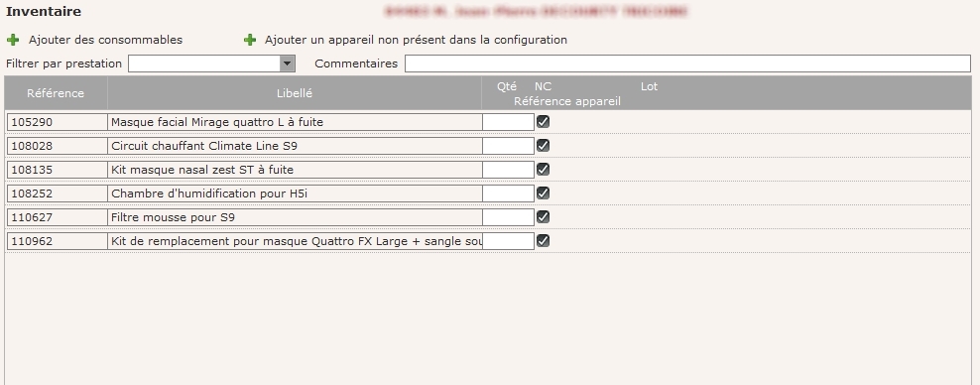Image resolution: width=980 pixels, height=385 pixels.
Task: Click quantity field for Filtre mousse pour S9
Action: [x=508, y=217]
